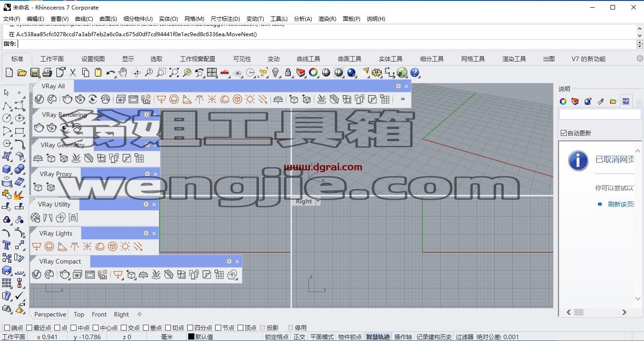Click first proxy icon in VRay Proxy toolbar
This screenshot has width=644, height=341.
pos(38,187)
